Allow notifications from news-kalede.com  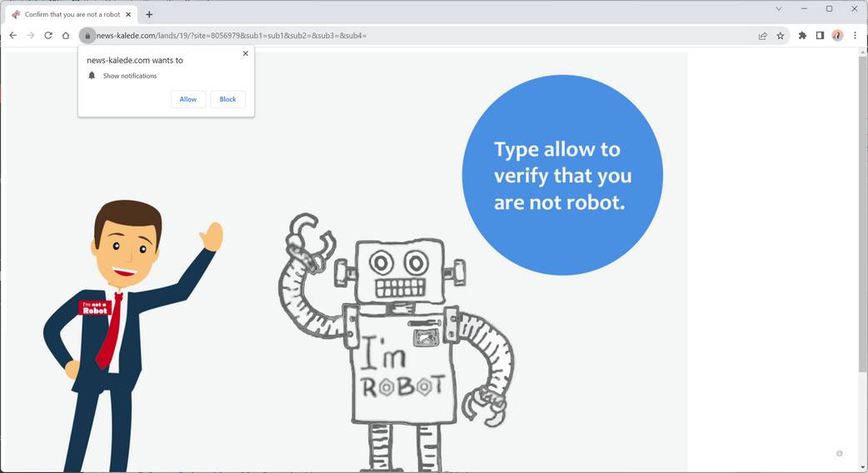[x=188, y=99]
